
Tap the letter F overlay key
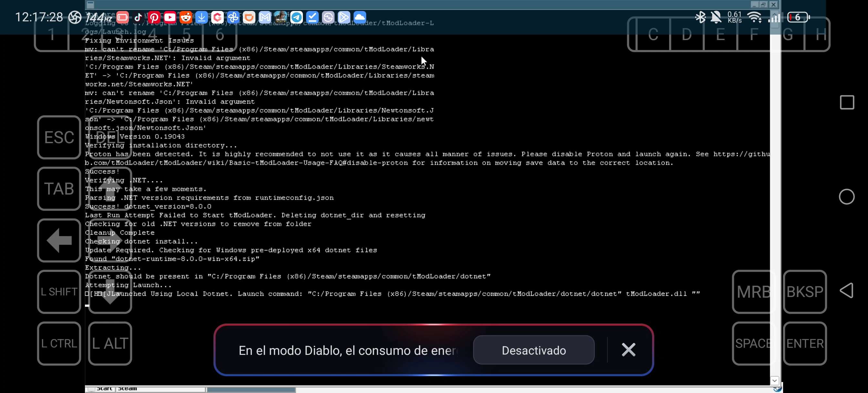tap(754, 34)
